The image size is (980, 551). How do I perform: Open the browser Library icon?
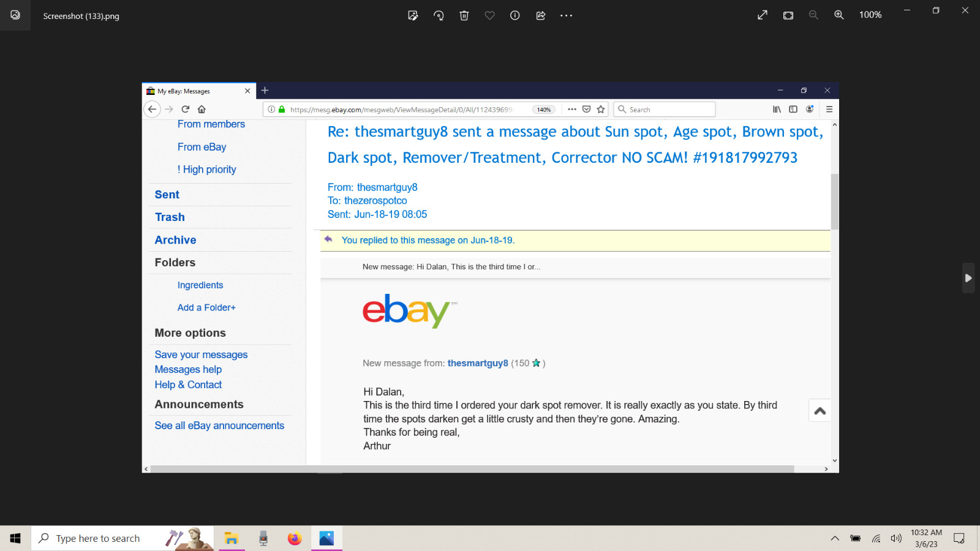(x=777, y=109)
